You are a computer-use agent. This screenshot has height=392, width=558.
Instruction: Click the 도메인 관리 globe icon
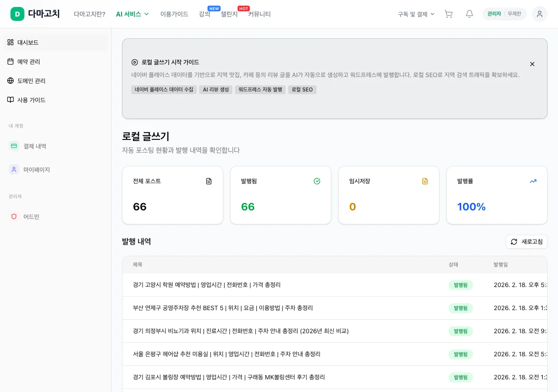tap(10, 81)
